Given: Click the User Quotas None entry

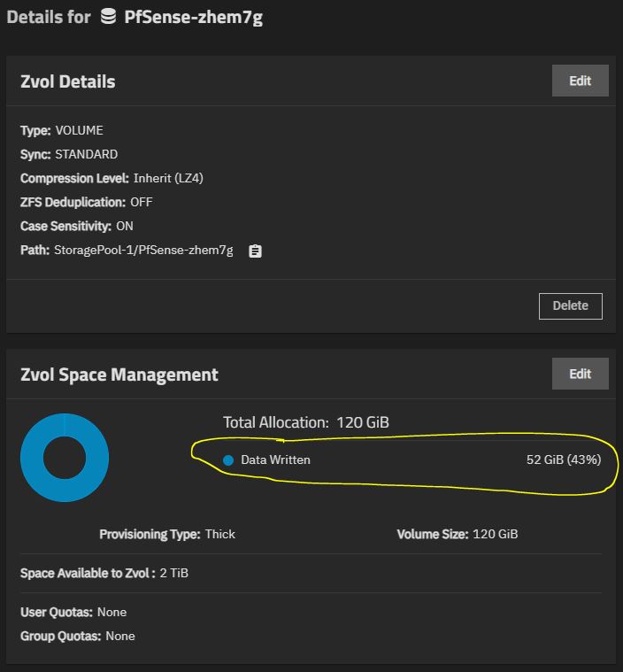Looking at the screenshot, I should tap(73, 612).
